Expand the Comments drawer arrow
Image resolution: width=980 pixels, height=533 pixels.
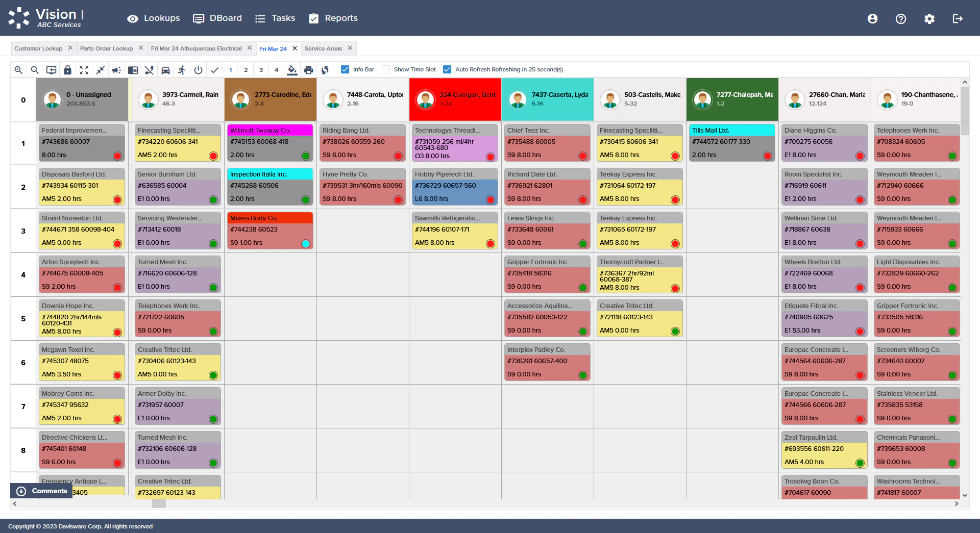pyautogui.click(x=21, y=491)
